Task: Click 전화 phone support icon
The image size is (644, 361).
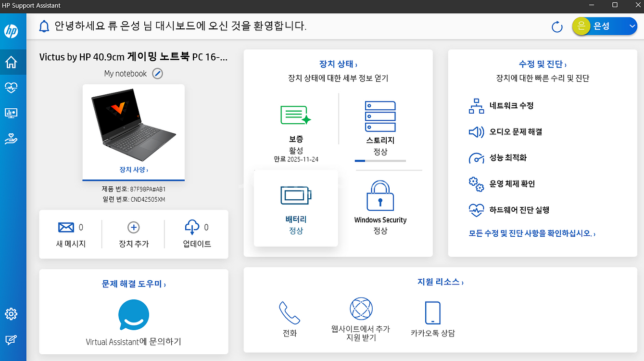Action: pos(290,313)
